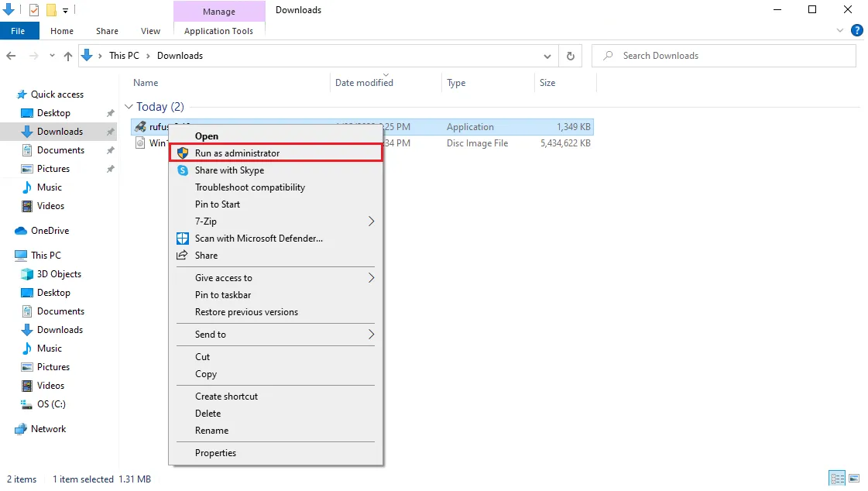Choose Rename from context menu

click(276, 431)
